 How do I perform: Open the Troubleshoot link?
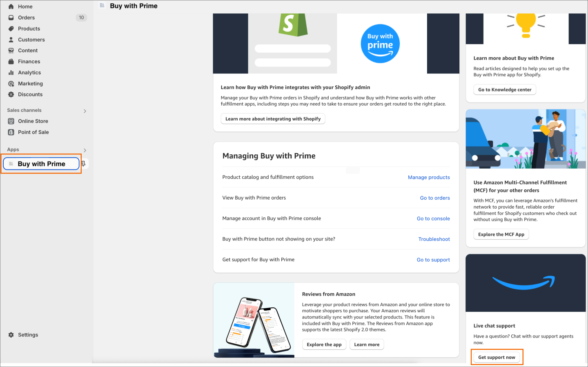point(434,239)
